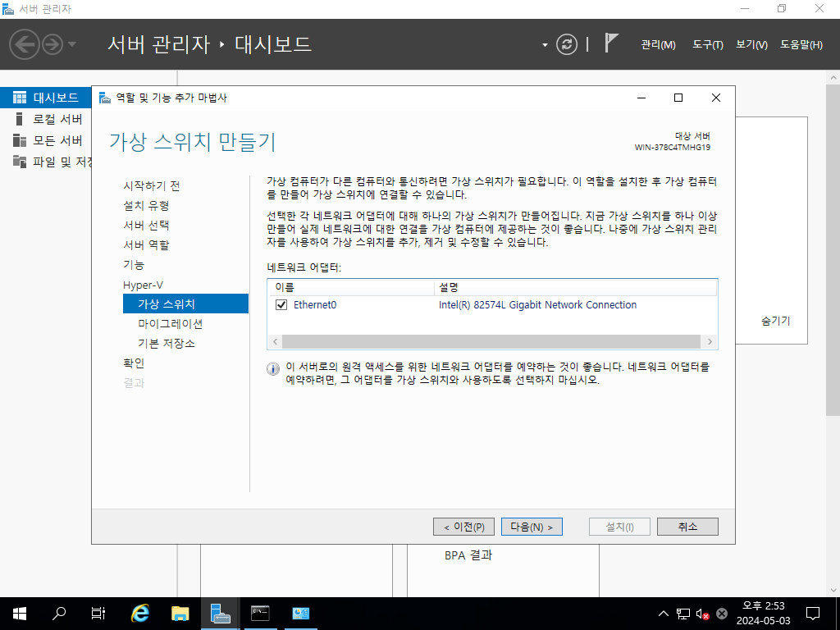The height and width of the screenshot is (630, 840).
Task: Click the adapter list scrollbar right arrow
Action: [710, 342]
